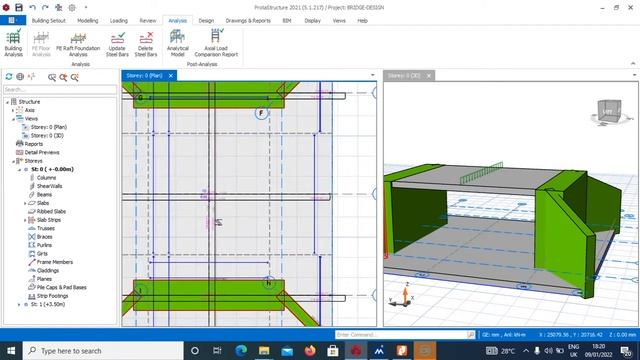The image size is (640, 360).
Task: Collapse the ribbon with the chevron
Action: (633, 63)
